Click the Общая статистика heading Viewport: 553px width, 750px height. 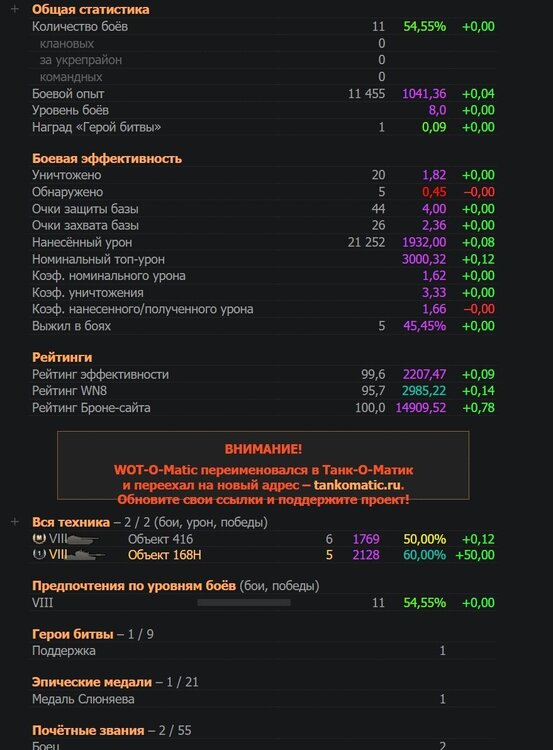90,9
